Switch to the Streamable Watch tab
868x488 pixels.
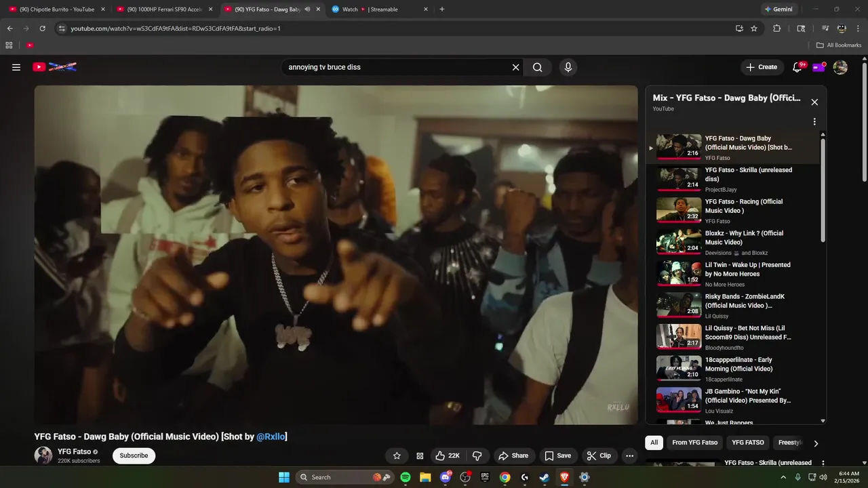(379, 9)
